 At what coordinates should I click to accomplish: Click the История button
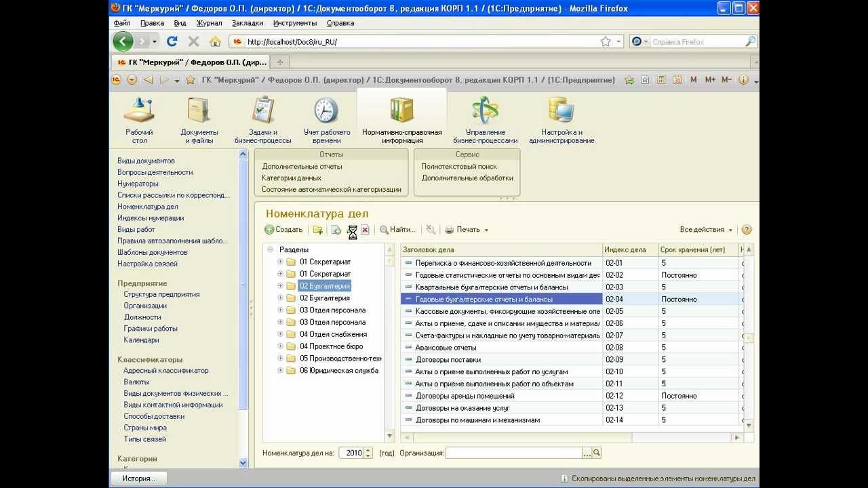138,478
